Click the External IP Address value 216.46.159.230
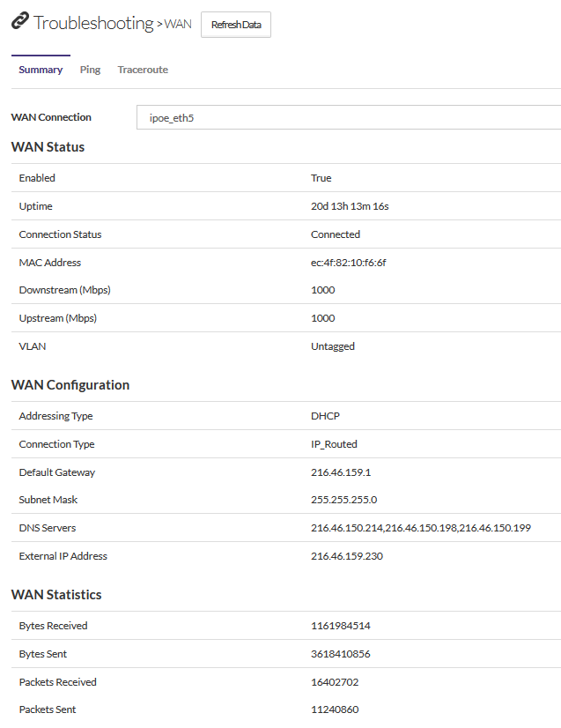Screen dimensions: 561x728 [x=346, y=556]
